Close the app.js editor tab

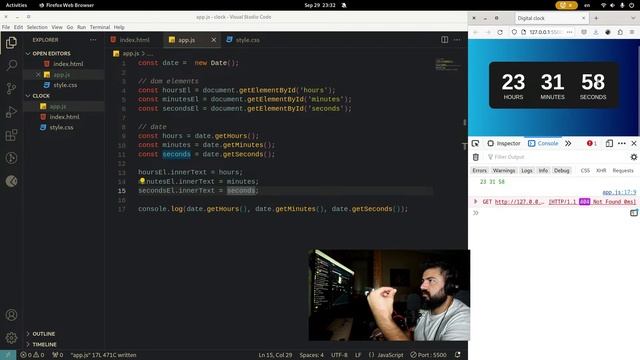(x=213, y=40)
